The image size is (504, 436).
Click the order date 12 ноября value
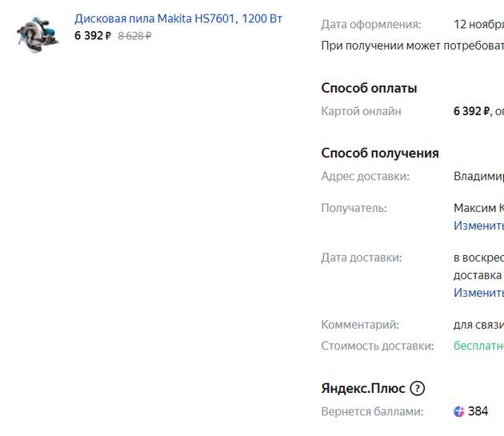click(478, 25)
